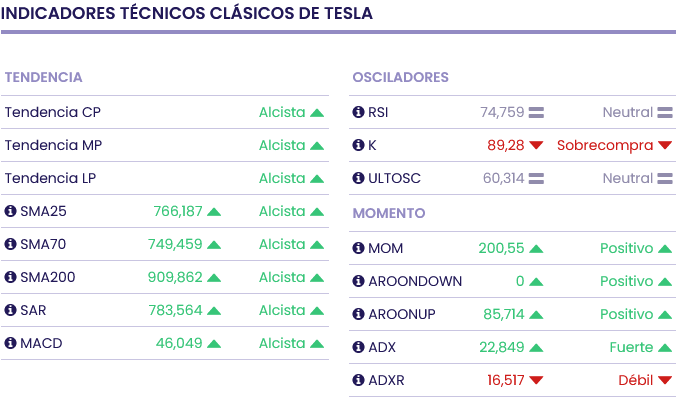Click the Fuerte status in ADX row
The width and height of the screenshot is (676, 407).
click(x=631, y=347)
